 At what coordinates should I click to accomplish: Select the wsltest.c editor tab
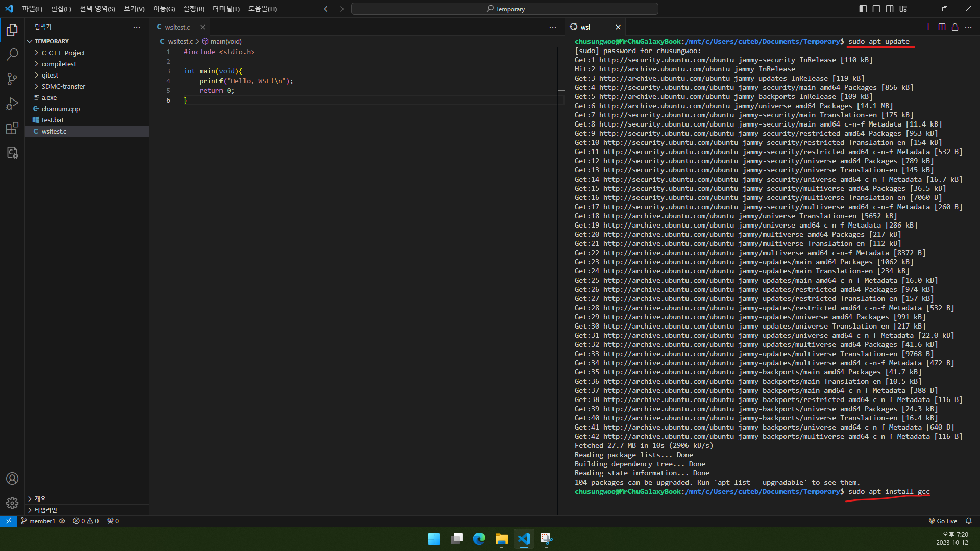(180, 27)
